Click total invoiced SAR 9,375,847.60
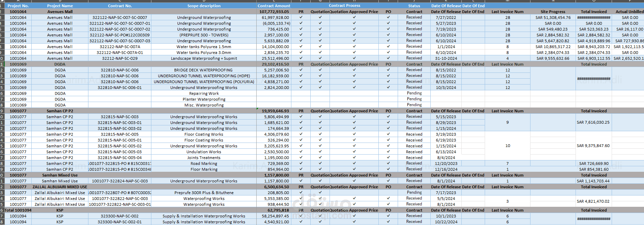 (x=594, y=146)
